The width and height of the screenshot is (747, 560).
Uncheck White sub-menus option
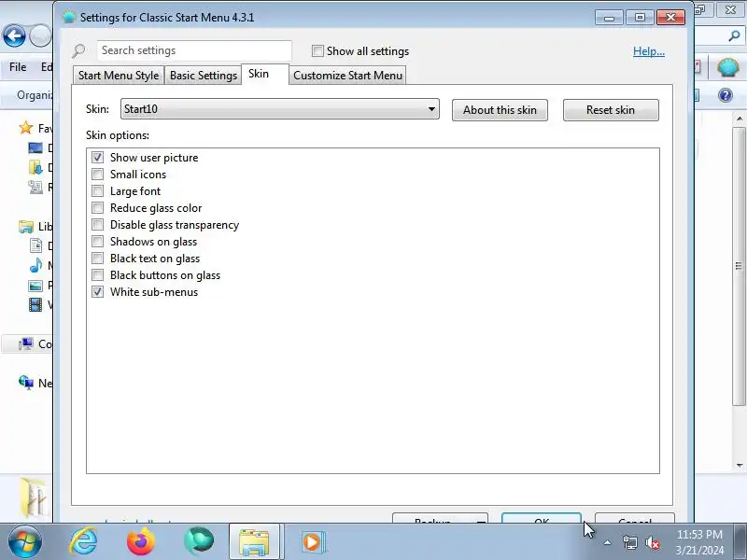coord(98,292)
